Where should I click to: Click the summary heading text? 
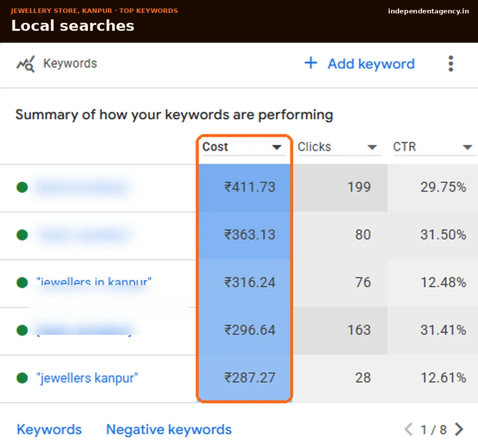[x=174, y=115]
